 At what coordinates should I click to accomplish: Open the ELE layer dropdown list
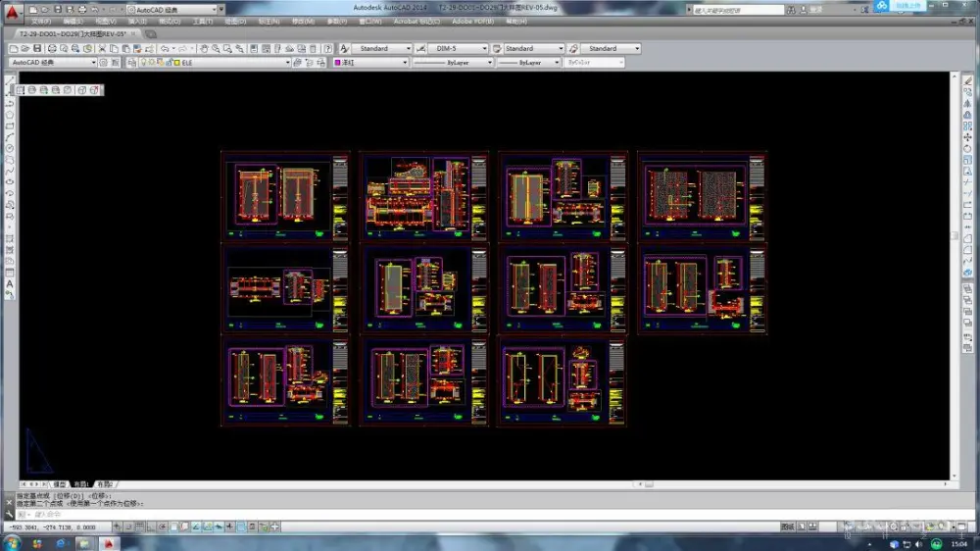(x=288, y=63)
